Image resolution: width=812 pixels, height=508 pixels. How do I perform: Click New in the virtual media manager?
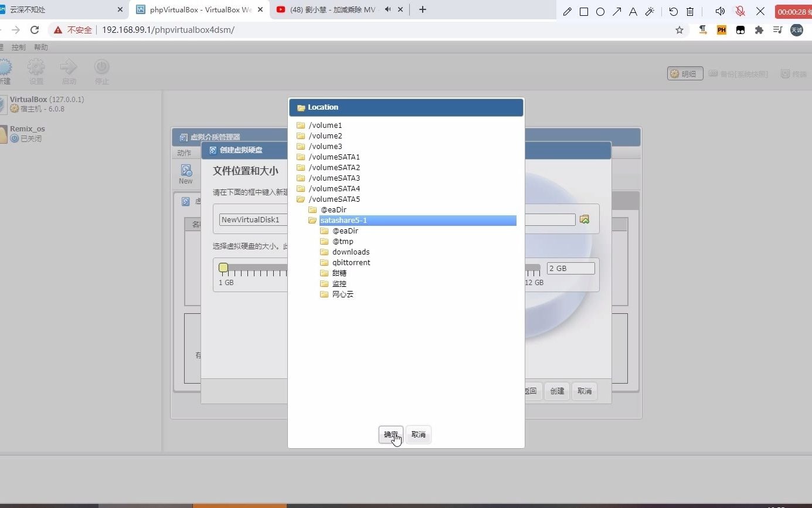point(186,174)
